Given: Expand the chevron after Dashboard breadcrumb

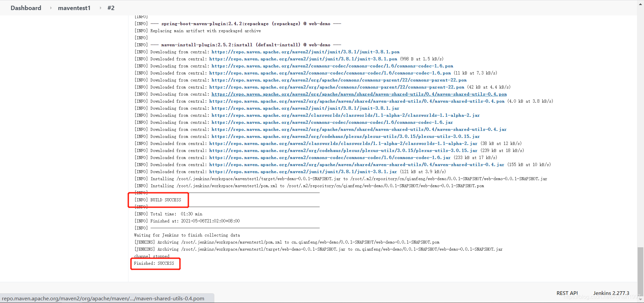Looking at the screenshot, I should pos(51,8).
